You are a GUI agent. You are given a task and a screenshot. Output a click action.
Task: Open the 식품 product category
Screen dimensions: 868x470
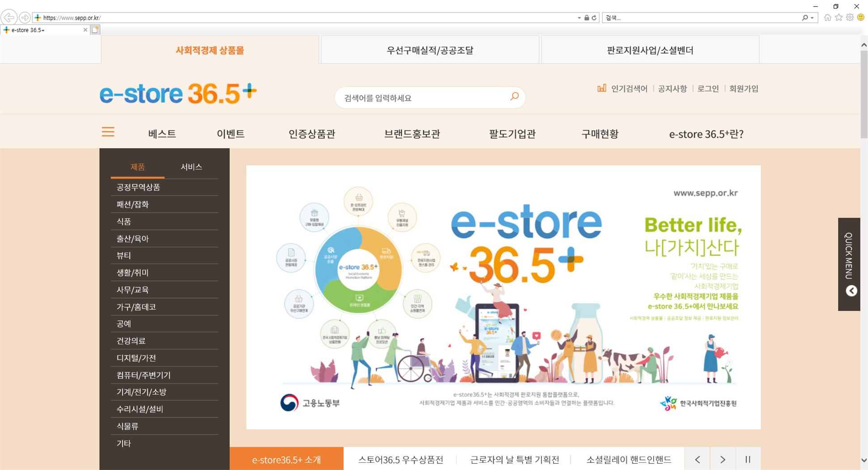click(124, 221)
